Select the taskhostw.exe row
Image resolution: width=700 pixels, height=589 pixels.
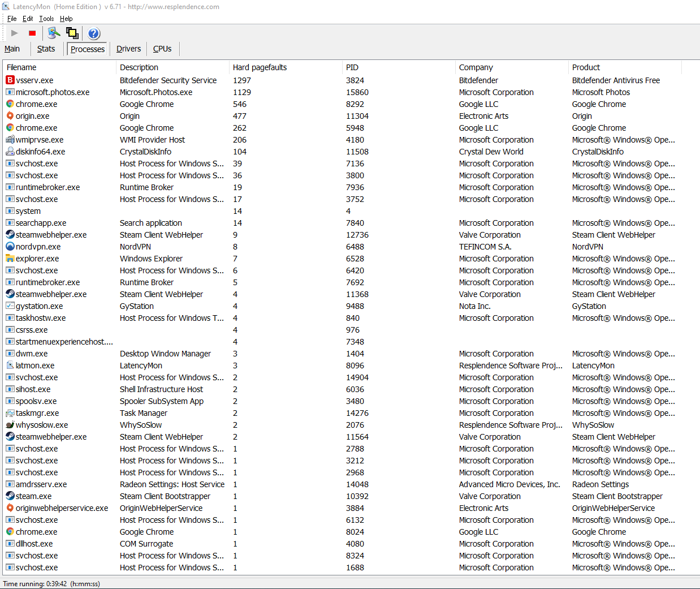coord(351,318)
